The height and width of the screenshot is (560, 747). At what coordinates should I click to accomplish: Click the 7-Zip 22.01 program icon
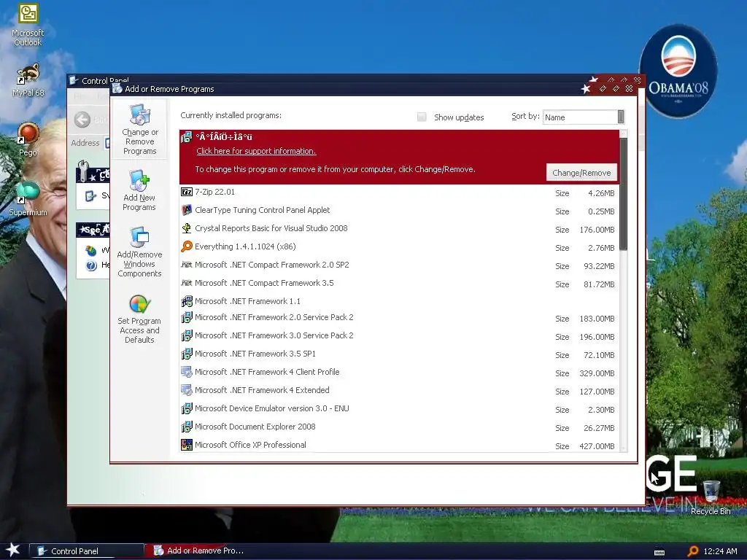tap(187, 192)
